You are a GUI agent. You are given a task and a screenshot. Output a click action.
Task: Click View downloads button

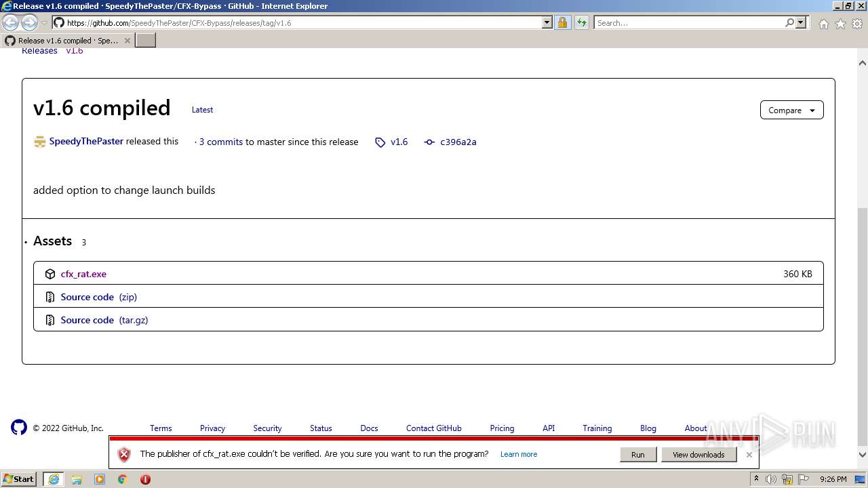(x=698, y=455)
